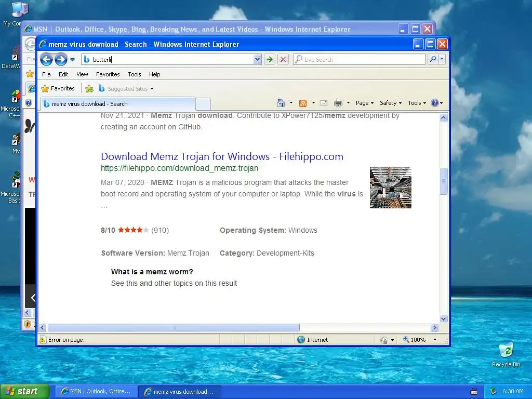
Task: Click the horizontal scrollbar thumb
Action: pos(174,328)
